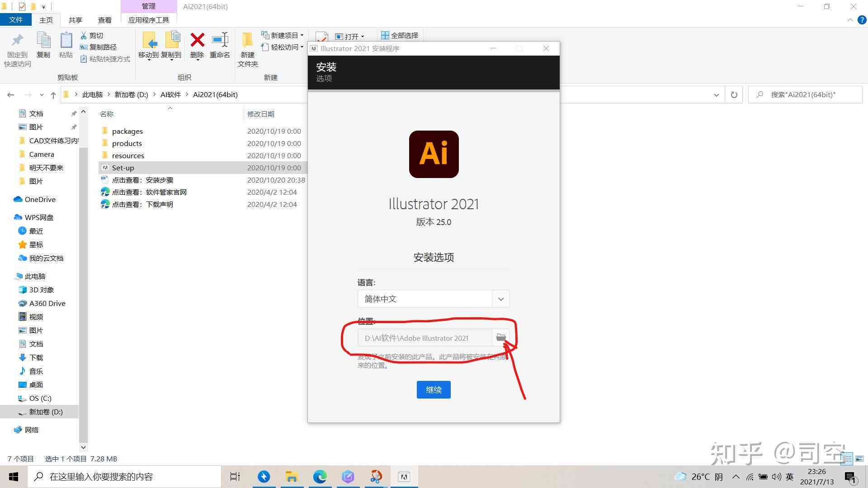Click the Adobe icon in taskbar
The image size is (868, 488).
(x=405, y=476)
